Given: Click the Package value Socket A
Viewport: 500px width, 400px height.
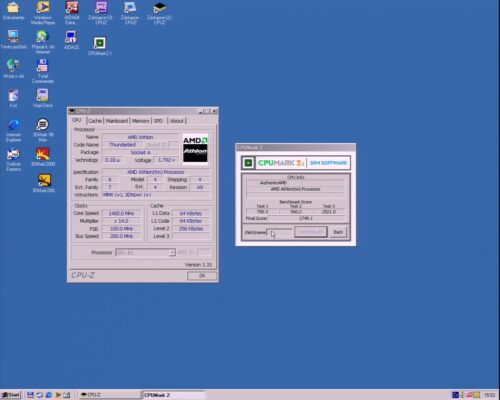Looking at the screenshot, I should [x=140, y=152].
